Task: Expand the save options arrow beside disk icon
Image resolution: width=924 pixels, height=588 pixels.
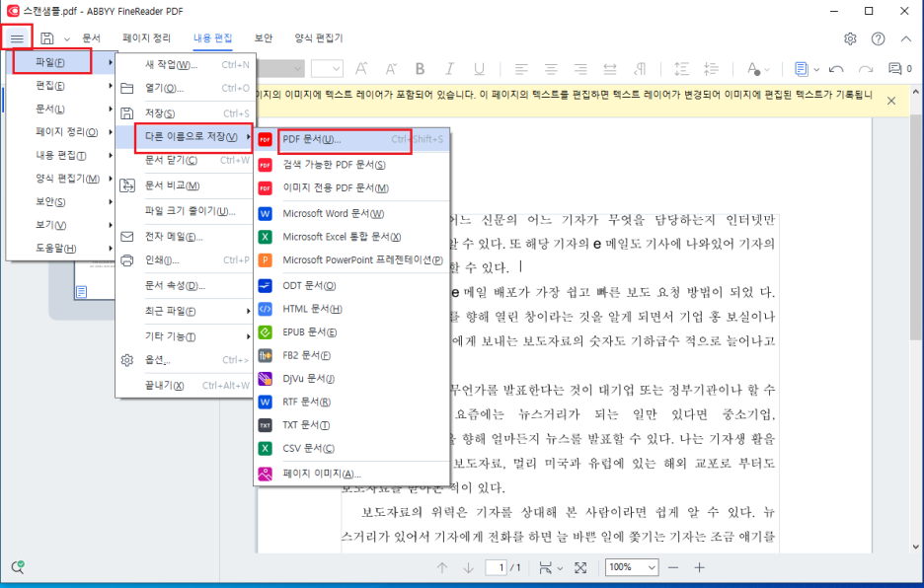Action: pyautogui.click(x=66, y=39)
